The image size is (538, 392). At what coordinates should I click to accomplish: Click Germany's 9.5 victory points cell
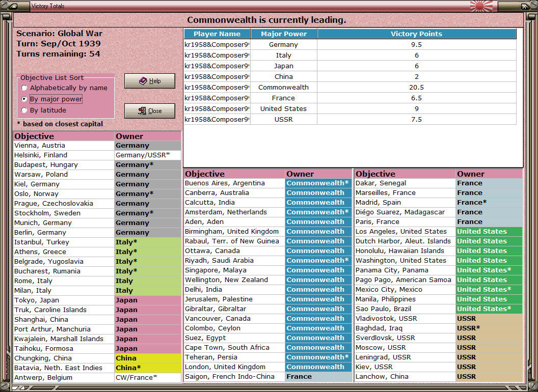point(417,45)
